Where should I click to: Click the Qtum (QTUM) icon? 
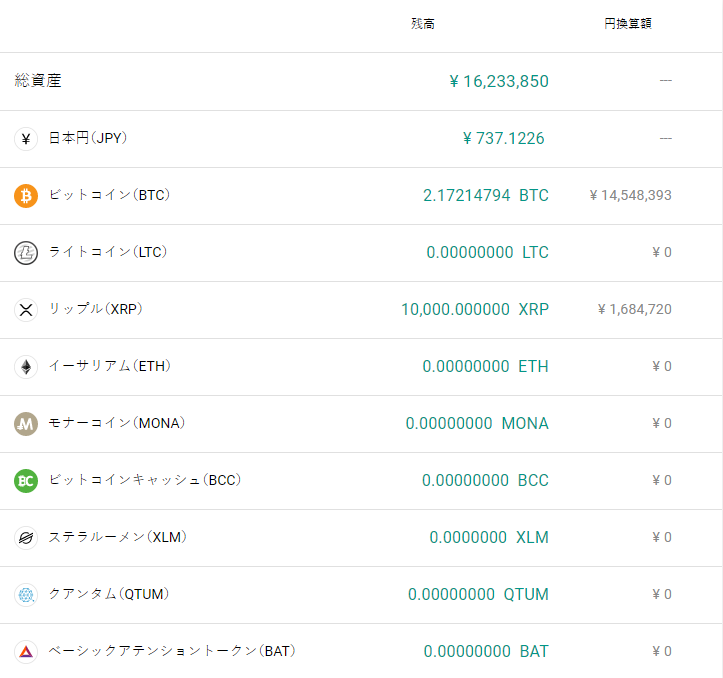tap(26, 595)
